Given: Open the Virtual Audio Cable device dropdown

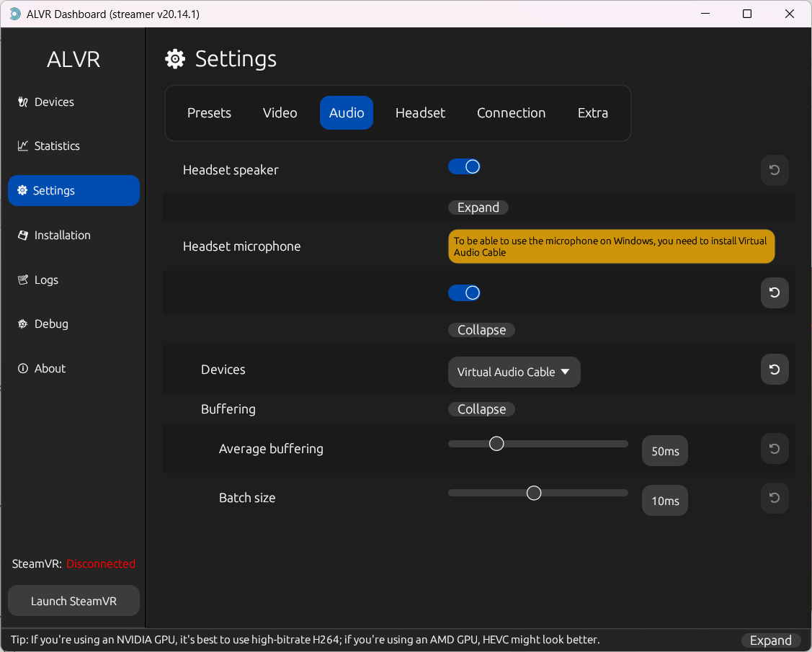Looking at the screenshot, I should [514, 372].
